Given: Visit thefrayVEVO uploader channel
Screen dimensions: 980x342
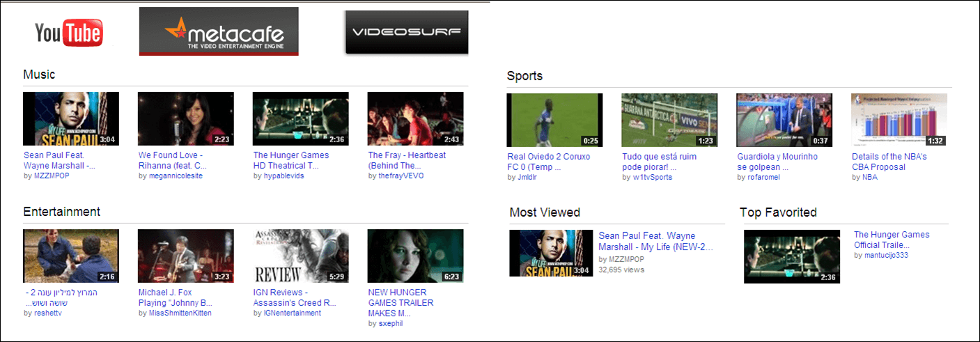Looking at the screenshot, I should click(401, 176).
